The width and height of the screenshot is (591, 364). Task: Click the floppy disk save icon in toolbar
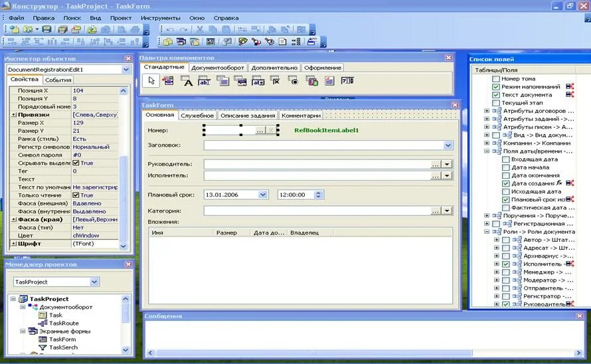(x=46, y=29)
